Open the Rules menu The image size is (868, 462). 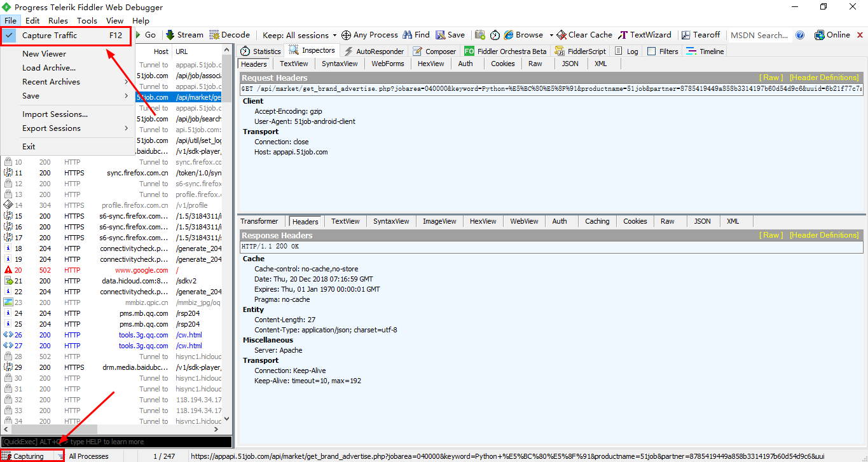[58, 21]
